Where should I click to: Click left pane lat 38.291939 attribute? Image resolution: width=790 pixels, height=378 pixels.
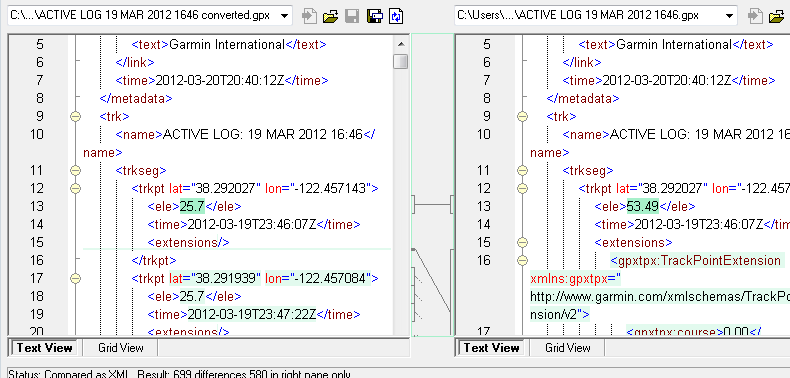click(215, 278)
